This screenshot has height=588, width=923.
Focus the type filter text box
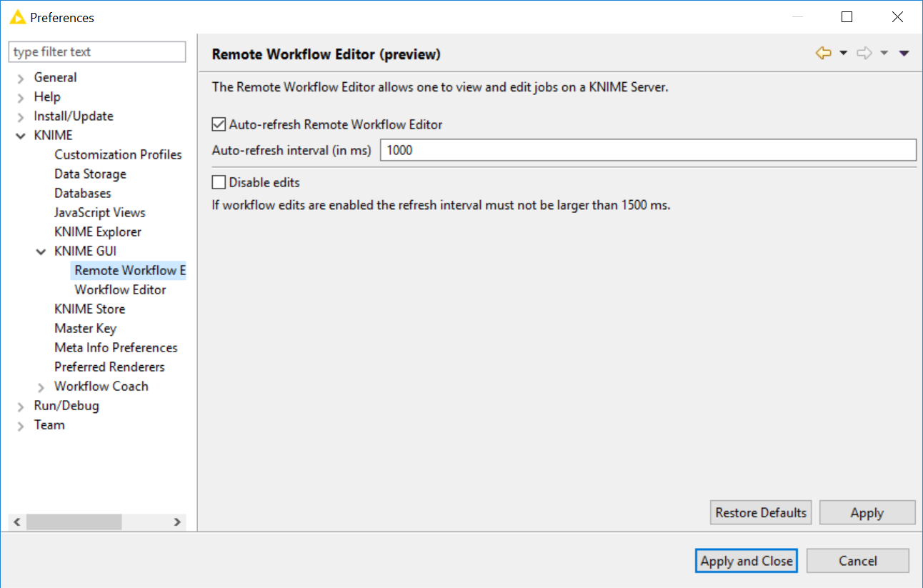97,52
